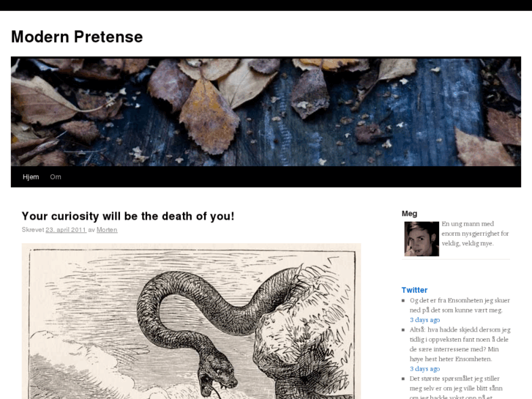Click the tweet starting 'Og det er fra Ensomheten'
This screenshot has height=399, width=532.
click(x=460, y=305)
